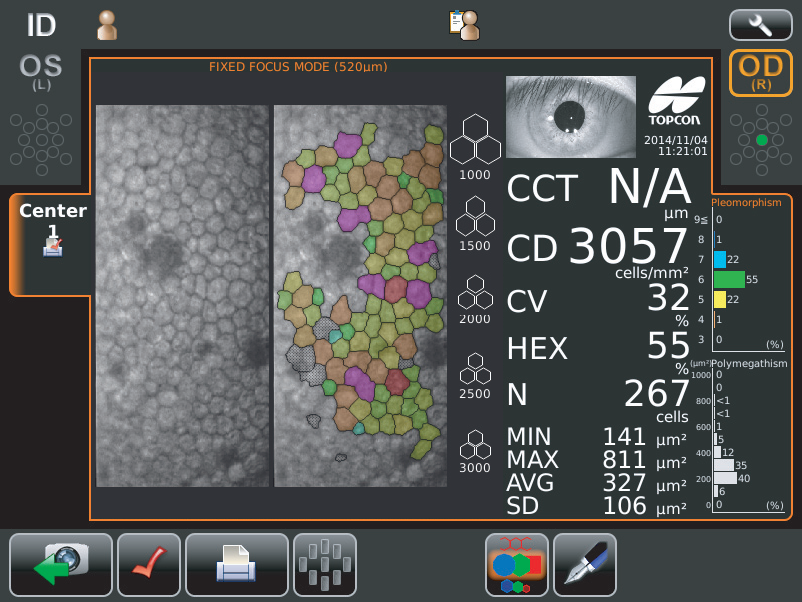Click the printer icon to print results

236,565
